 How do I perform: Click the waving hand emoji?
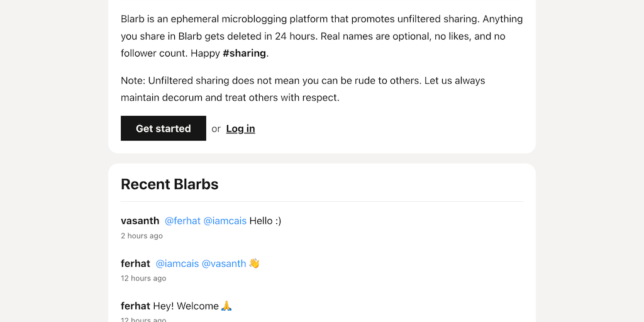click(x=254, y=264)
